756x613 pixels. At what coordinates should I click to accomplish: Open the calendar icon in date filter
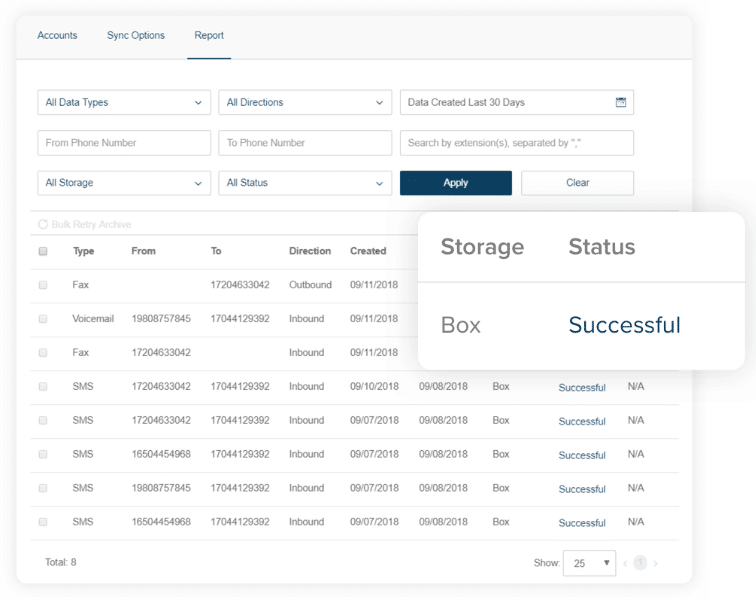(620, 102)
